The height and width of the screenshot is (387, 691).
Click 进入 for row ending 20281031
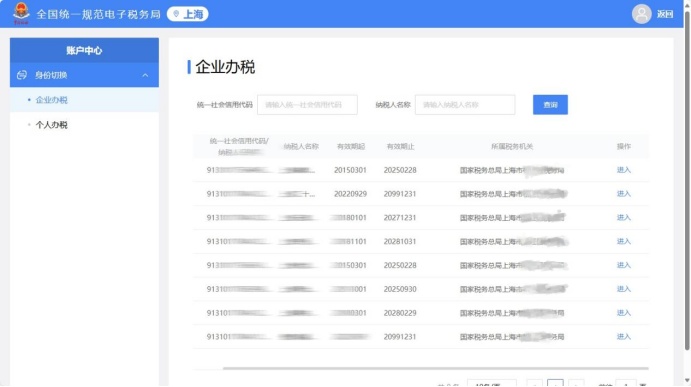click(x=624, y=242)
